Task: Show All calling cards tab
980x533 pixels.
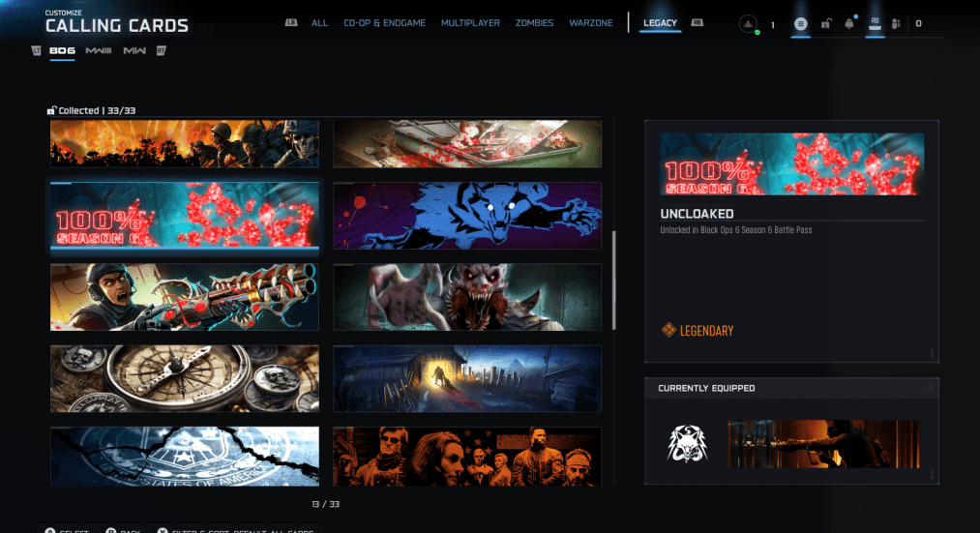Action: coord(319,23)
